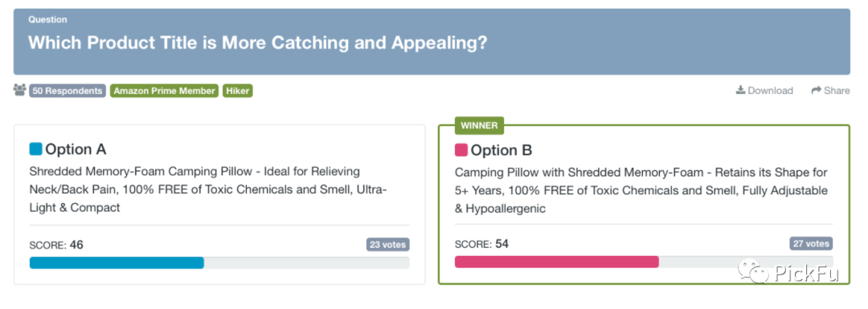Click the Download link text
This screenshot has width=868, height=309.
pos(770,91)
